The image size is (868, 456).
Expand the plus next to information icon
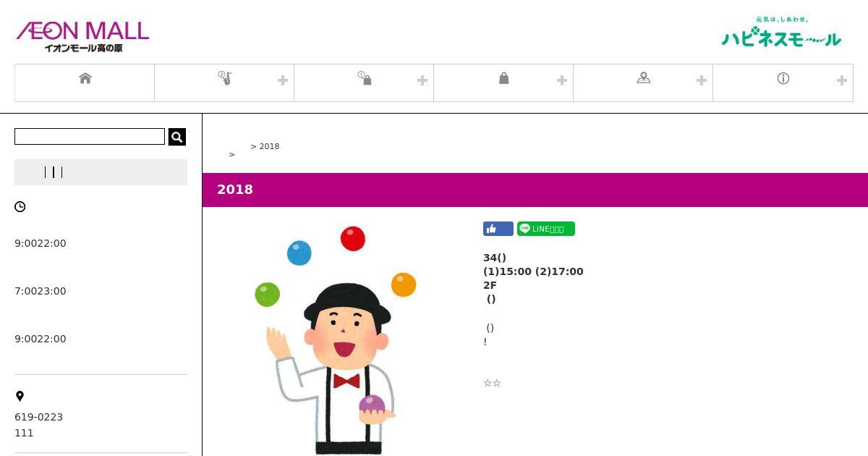click(x=841, y=80)
